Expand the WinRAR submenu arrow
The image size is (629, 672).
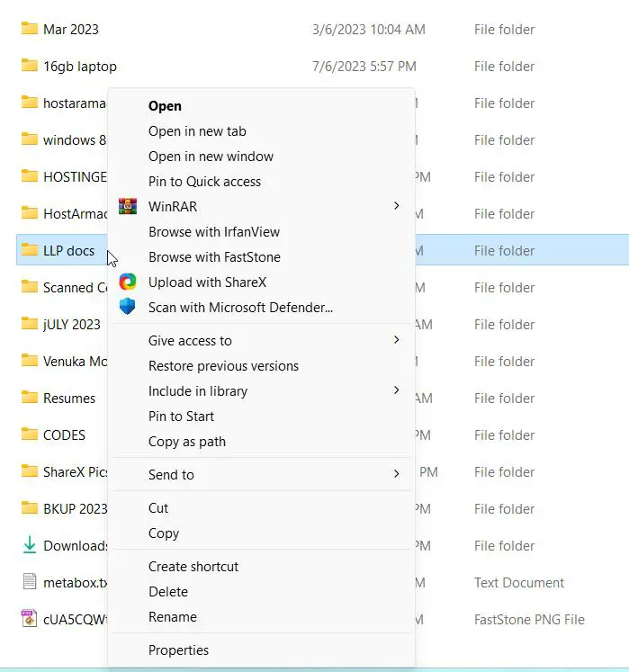[x=397, y=206]
